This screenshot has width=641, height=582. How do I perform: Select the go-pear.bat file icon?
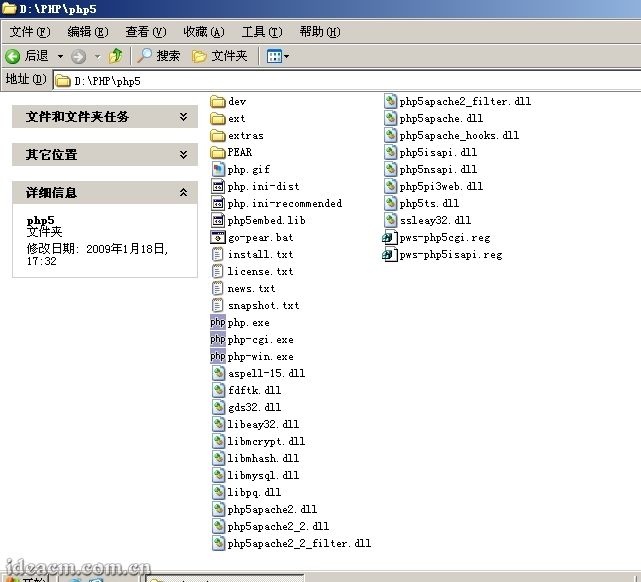(x=218, y=237)
